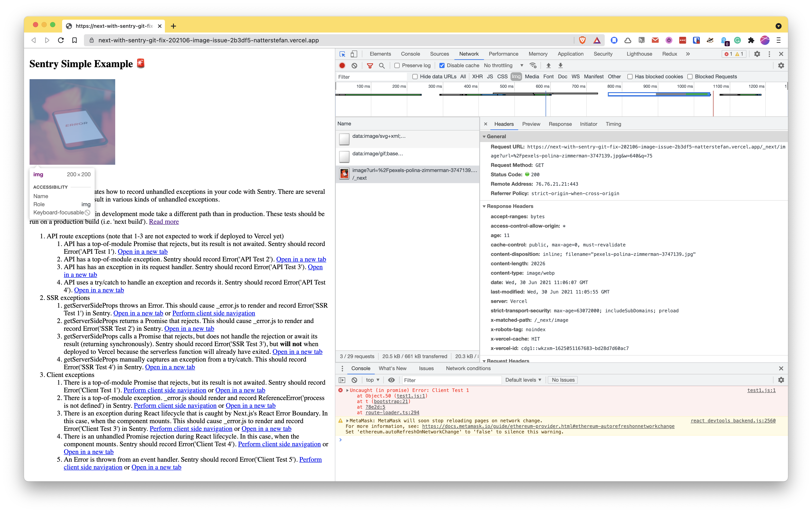Viewport: 812px width, 513px height.
Task: Switch to the Sources tab
Action: (x=439, y=54)
